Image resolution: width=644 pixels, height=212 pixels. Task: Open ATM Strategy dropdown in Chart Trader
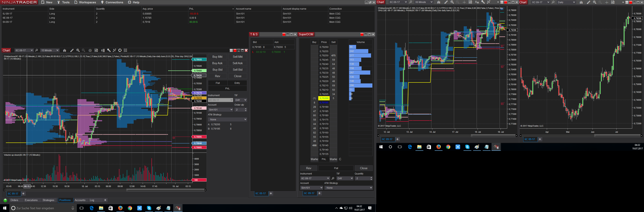[x=228, y=119]
